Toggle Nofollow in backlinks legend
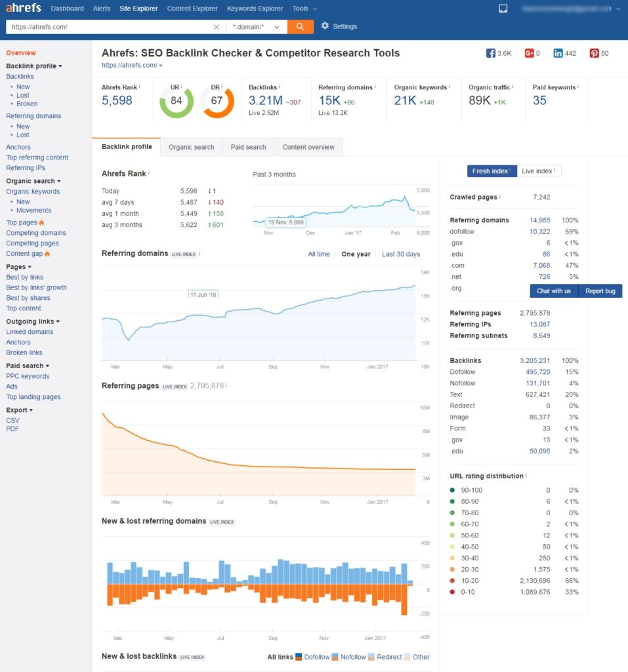Viewport: 628px width, 672px height. click(349, 657)
